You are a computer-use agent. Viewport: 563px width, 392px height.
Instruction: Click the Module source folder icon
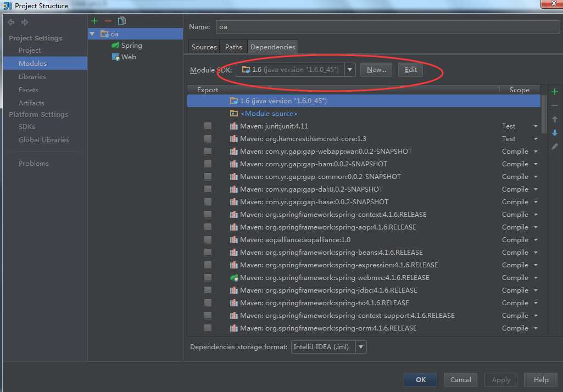point(234,114)
